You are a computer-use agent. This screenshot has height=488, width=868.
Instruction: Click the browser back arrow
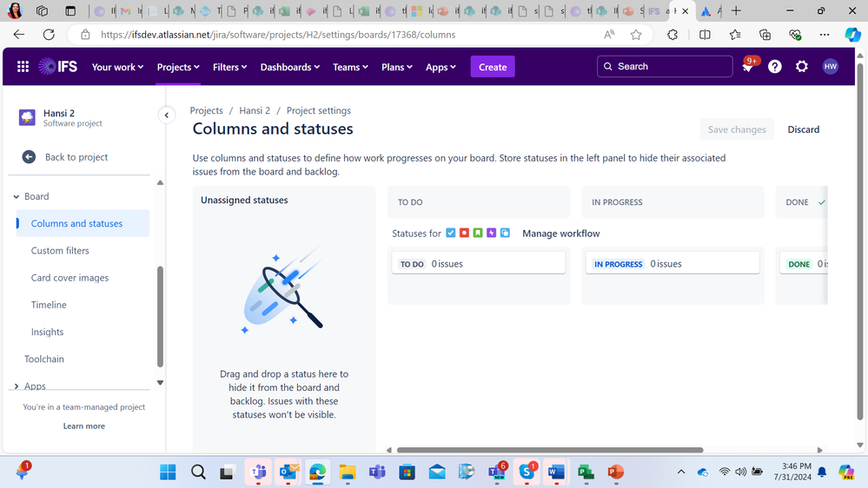tap(19, 35)
